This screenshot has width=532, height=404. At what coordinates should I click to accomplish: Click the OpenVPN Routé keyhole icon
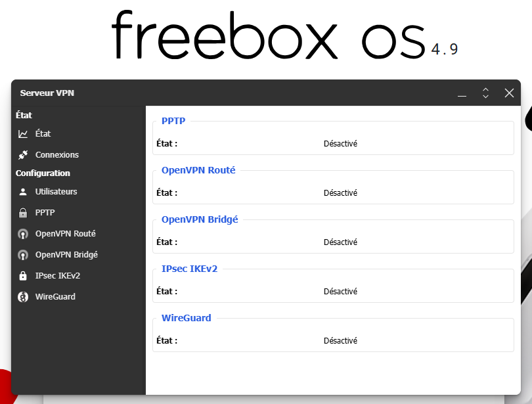pos(23,234)
